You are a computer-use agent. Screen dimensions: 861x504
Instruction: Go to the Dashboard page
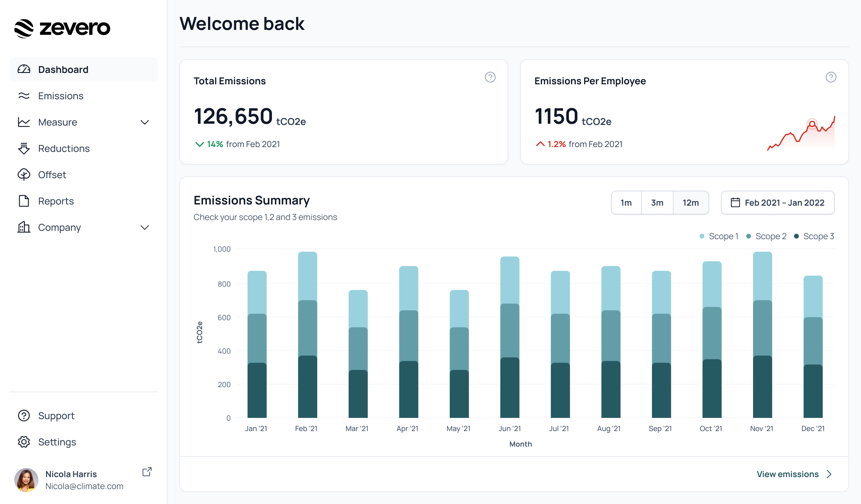(x=84, y=69)
